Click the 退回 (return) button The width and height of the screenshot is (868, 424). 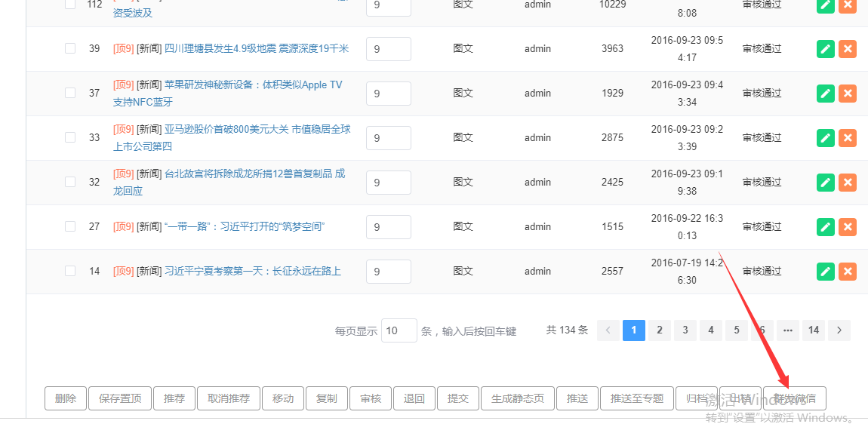pos(414,398)
